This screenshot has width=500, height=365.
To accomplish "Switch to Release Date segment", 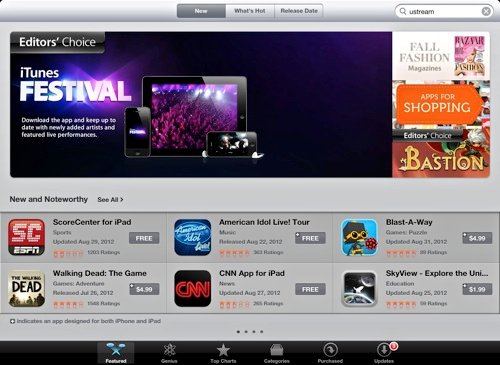I will pyautogui.click(x=299, y=11).
